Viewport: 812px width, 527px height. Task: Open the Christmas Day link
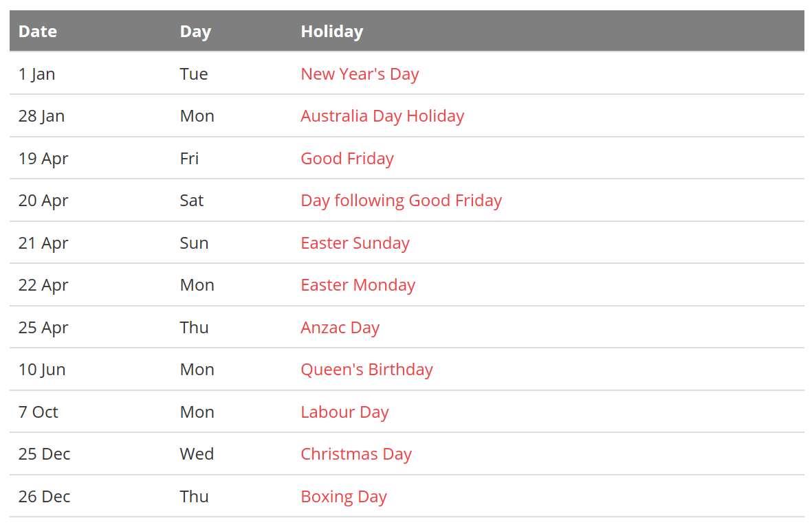click(x=355, y=454)
